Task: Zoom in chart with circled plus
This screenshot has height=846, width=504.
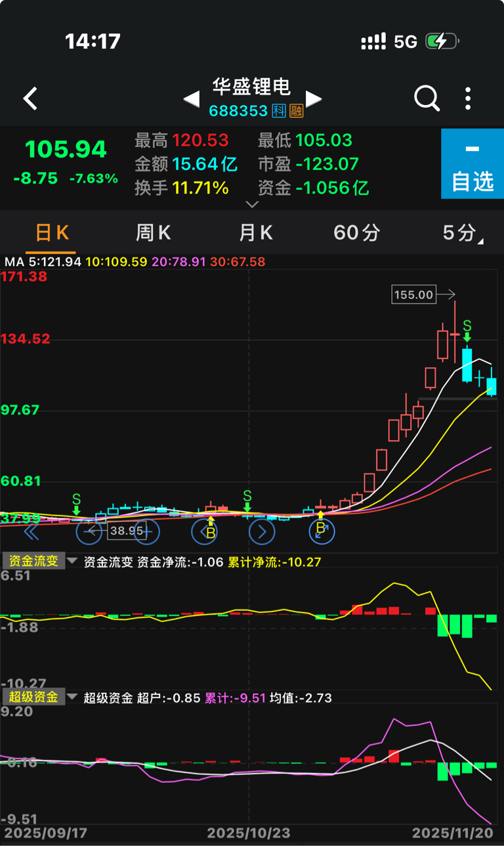Action: [x=147, y=531]
